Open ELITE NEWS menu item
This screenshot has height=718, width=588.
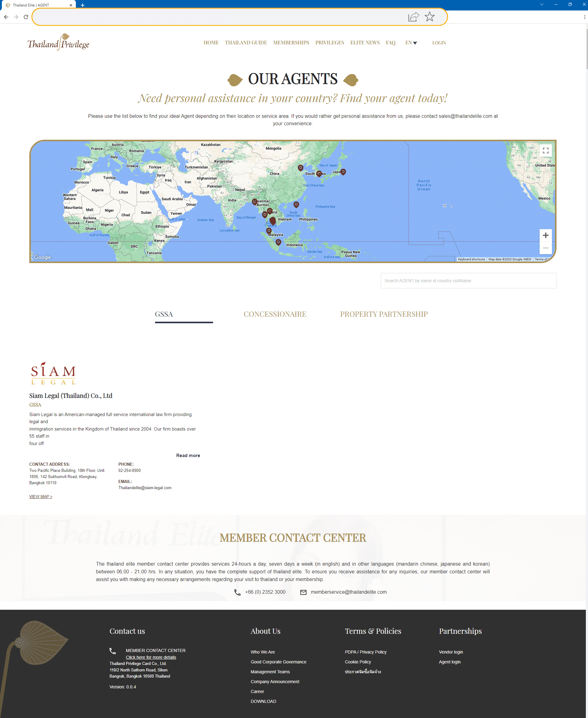[x=365, y=43]
